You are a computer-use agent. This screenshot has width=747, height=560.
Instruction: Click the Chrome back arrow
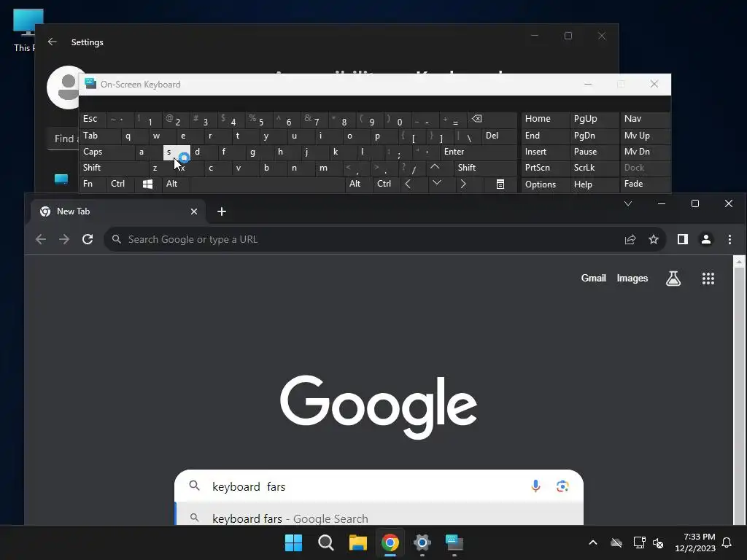pyautogui.click(x=41, y=239)
